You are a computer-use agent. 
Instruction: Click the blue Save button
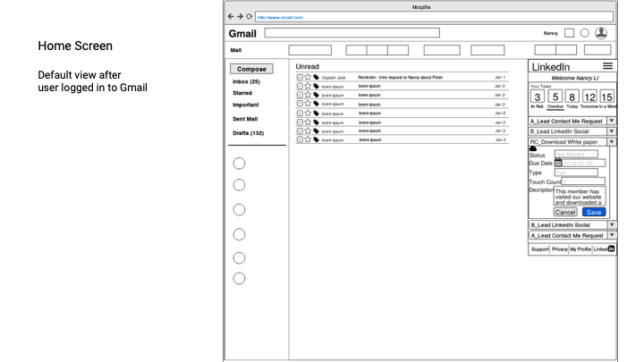(593, 212)
